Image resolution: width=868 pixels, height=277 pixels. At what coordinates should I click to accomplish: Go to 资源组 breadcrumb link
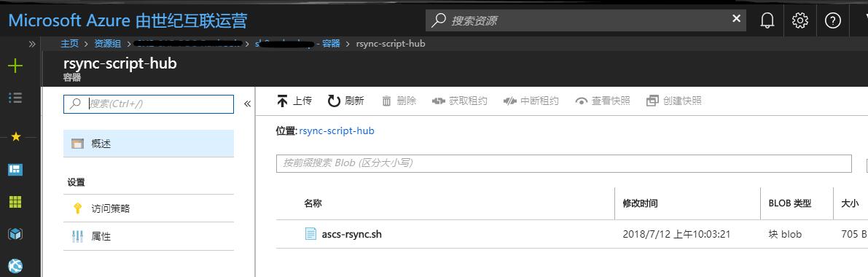tap(107, 43)
